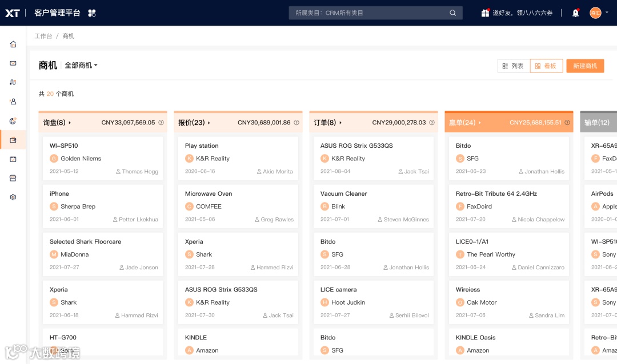Open the circular target icon in the sidebar

(13, 121)
